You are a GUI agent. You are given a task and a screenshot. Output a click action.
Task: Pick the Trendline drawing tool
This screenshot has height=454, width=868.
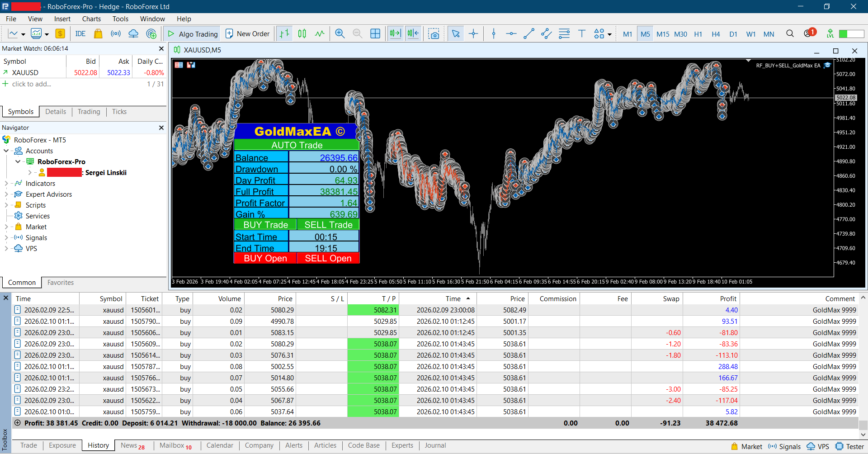(528, 34)
